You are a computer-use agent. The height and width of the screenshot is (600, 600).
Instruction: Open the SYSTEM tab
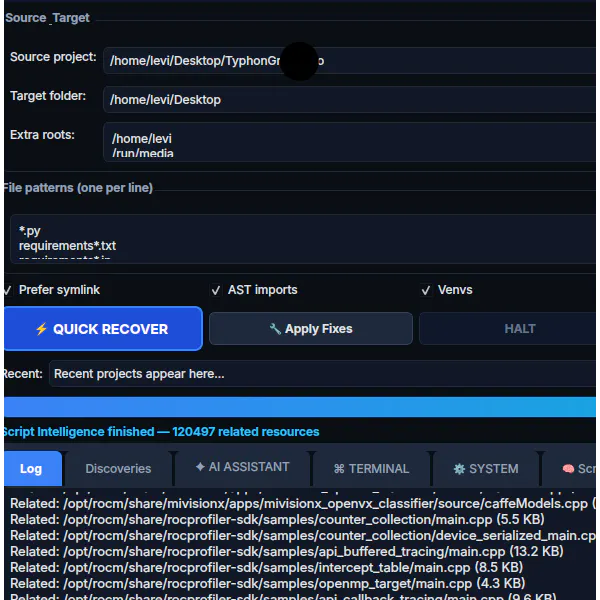pyautogui.click(x=486, y=468)
